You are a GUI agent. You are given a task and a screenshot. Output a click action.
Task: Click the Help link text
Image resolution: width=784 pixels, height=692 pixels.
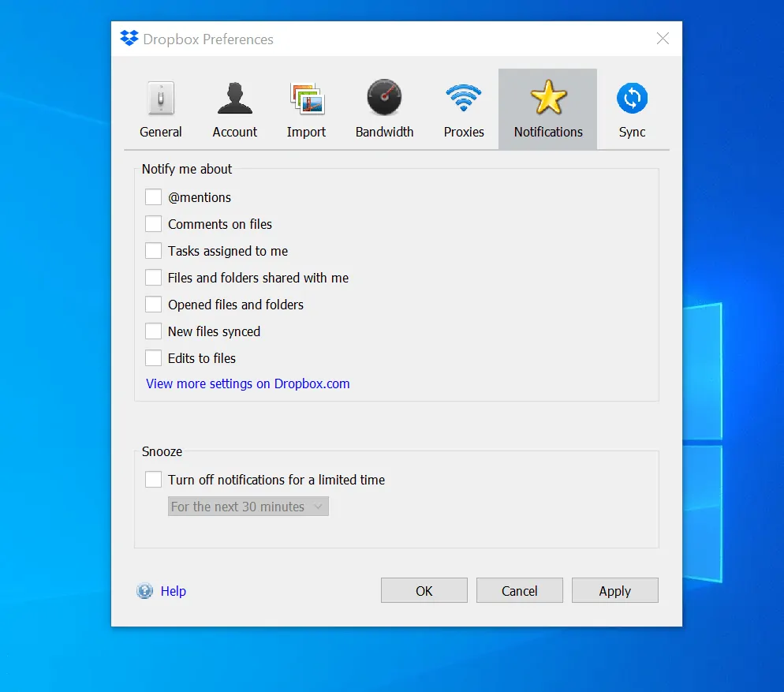tap(173, 591)
